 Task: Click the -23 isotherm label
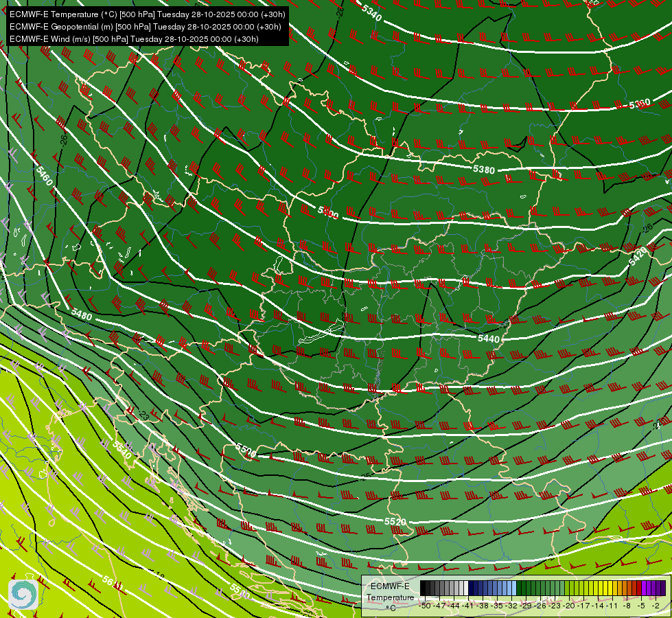click(x=144, y=415)
